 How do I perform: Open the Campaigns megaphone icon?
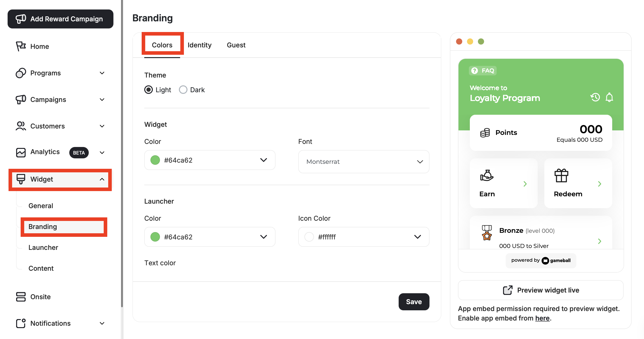click(x=20, y=99)
